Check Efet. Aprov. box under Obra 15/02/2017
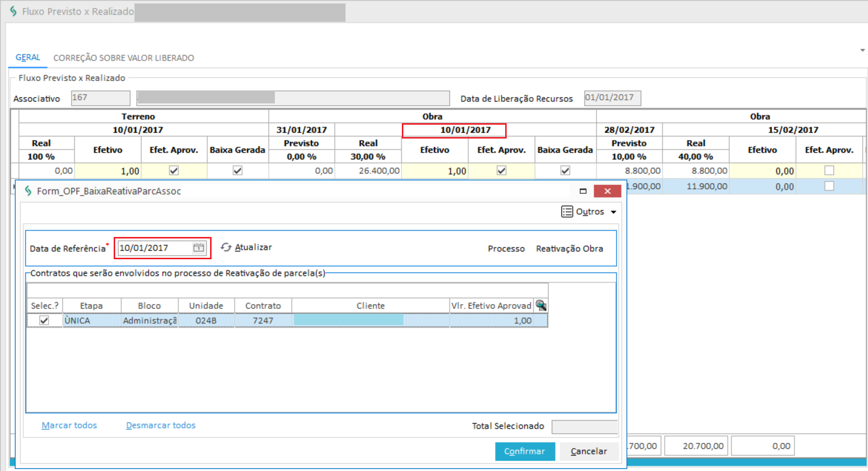This screenshot has width=868, height=471. (x=829, y=171)
